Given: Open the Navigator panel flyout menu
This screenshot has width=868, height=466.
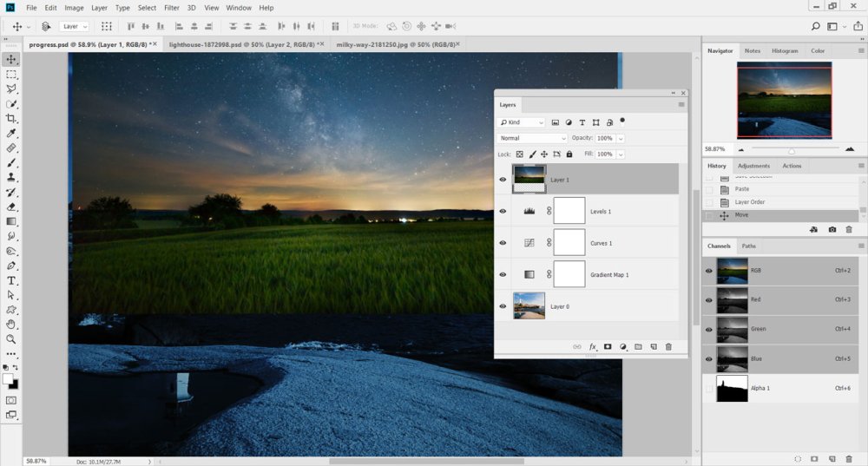Looking at the screenshot, I should (x=861, y=50).
